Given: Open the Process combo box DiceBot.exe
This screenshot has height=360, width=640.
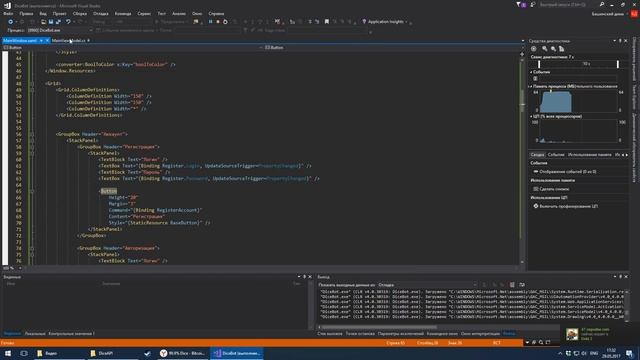Looking at the screenshot, I should 60,30.
